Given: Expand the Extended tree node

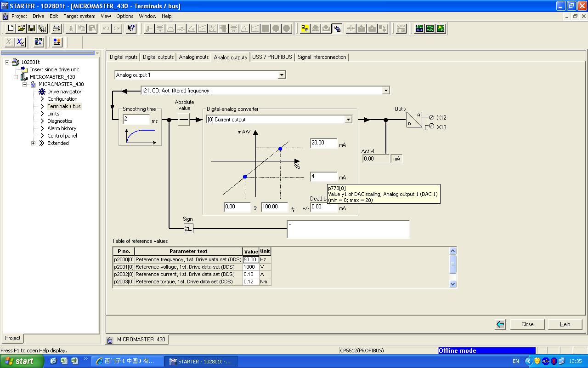Looking at the screenshot, I should tap(34, 143).
